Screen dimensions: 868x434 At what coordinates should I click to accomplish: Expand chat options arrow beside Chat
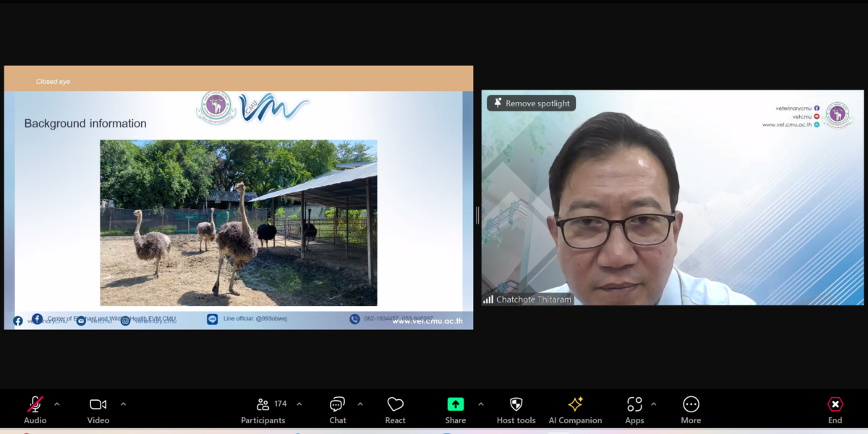tap(360, 404)
